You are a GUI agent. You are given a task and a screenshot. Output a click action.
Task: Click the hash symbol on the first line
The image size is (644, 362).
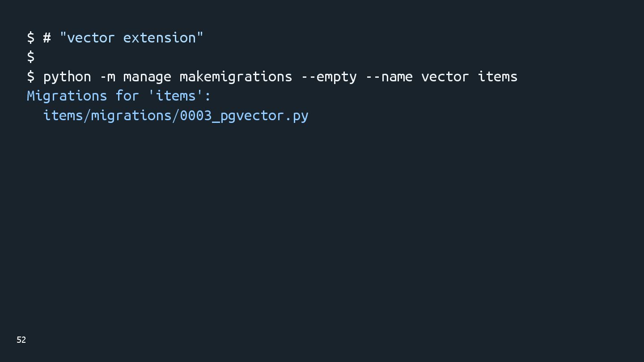point(47,38)
